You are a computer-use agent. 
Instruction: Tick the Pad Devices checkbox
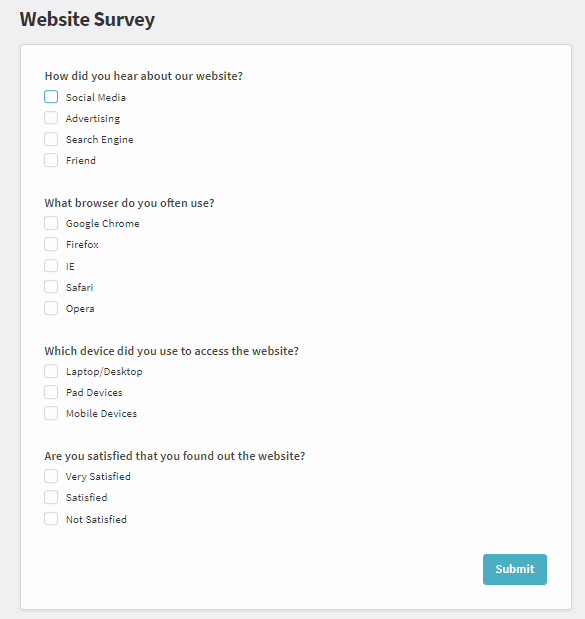[51, 392]
